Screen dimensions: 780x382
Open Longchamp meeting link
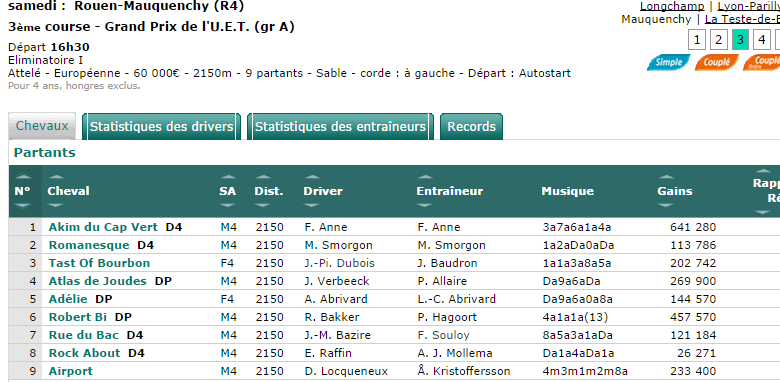(x=672, y=6)
